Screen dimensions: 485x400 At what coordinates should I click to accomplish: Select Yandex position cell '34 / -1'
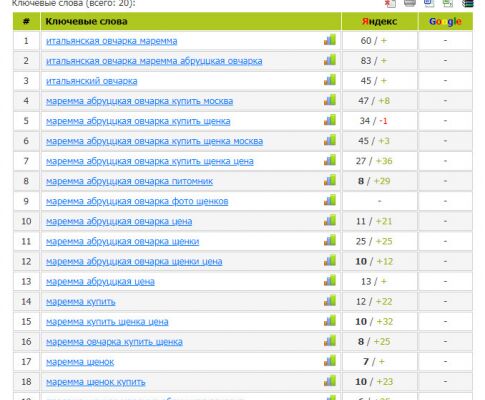coord(380,121)
